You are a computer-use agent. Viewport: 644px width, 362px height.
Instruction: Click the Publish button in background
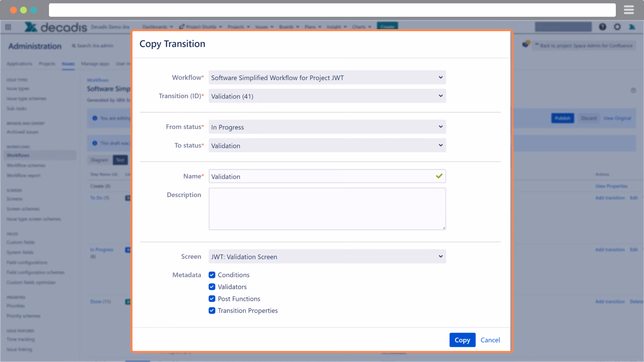[562, 118]
